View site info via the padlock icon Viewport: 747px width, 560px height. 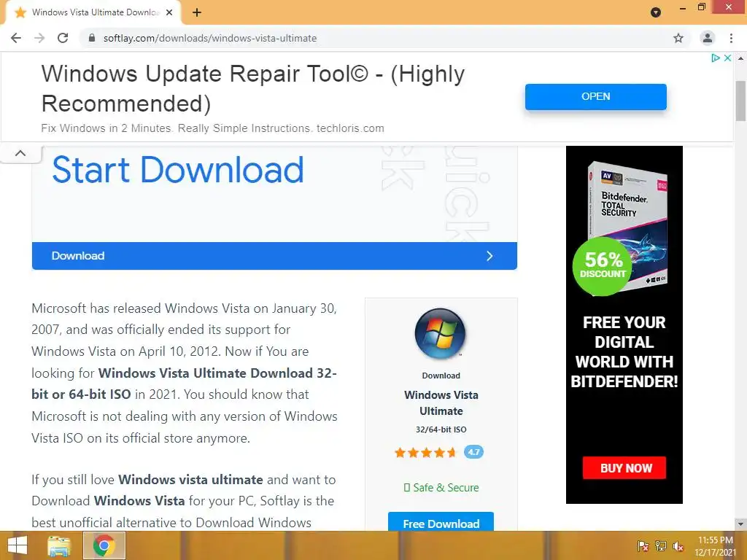(x=92, y=38)
